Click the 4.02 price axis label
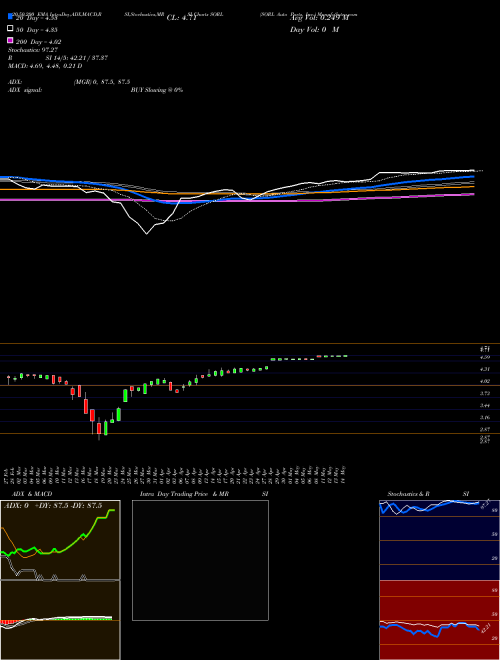Image resolution: width=500 pixels, height=660 pixels. click(x=484, y=381)
